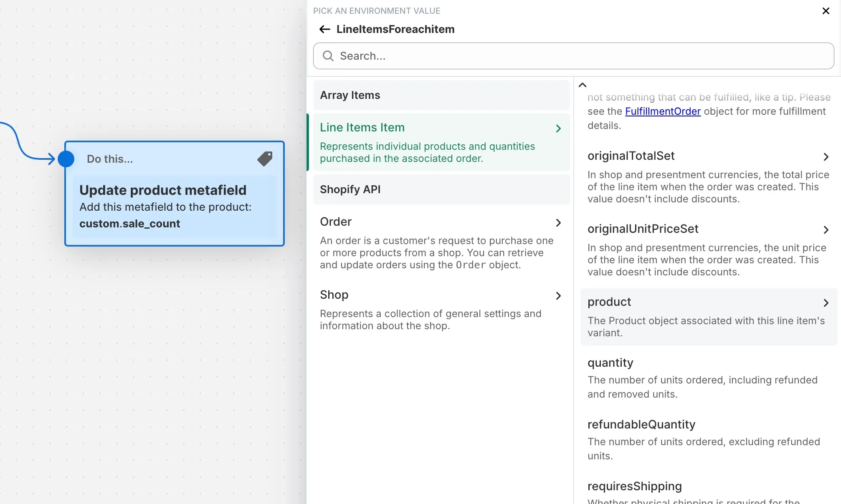Screen dimensions: 841x504
Task: Open the Shop entry in Shopify API
Action: coord(441,310)
